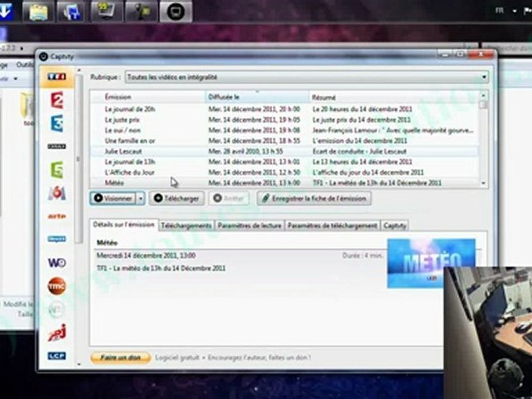This screenshot has width=532, height=399.
Task: Select the W9 channel logo
Action: 57,263
